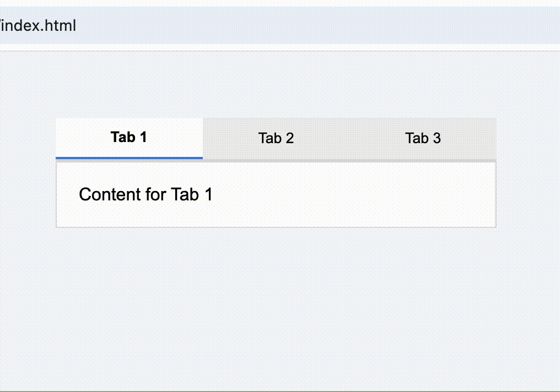Image resolution: width=560 pixels, height=392 pixels.
Task: Click the 'Content for Tab 1' text
Action: tap(146, 194)
